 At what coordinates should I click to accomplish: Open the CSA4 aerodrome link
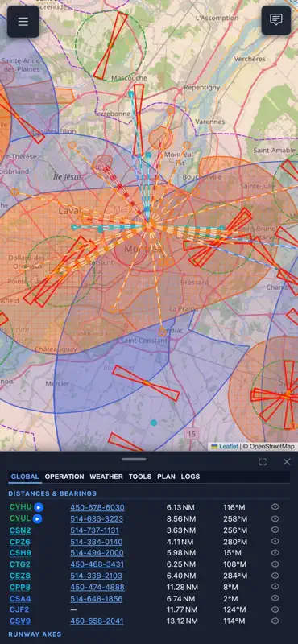coord(20,598)
